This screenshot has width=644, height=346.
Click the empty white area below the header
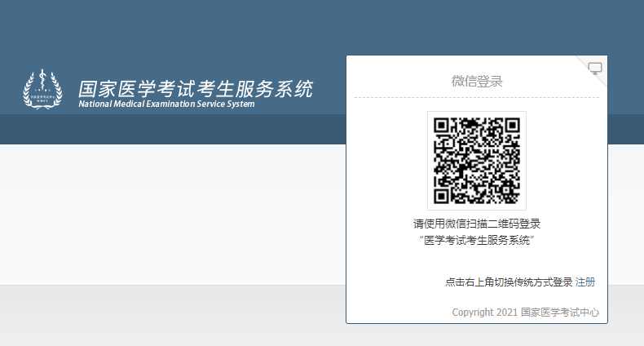(163, 212)
